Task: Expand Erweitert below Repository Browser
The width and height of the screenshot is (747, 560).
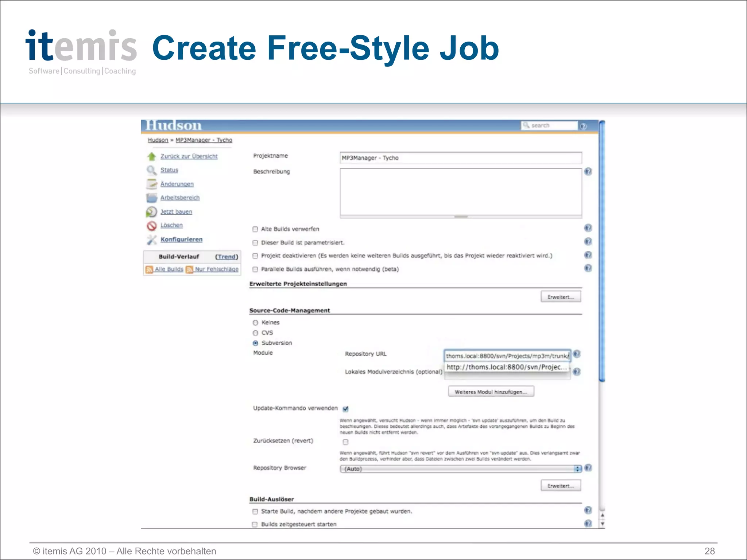Action: point(561,486)
